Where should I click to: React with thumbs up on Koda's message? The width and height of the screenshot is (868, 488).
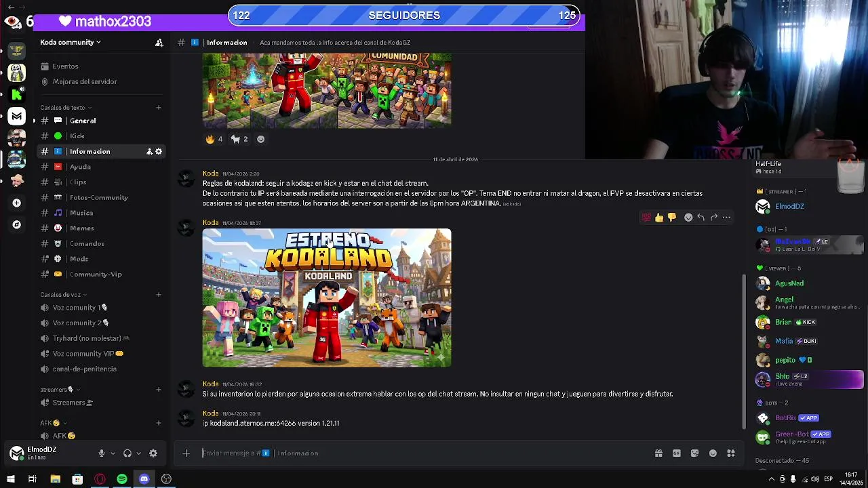click(x=659, y=218)
